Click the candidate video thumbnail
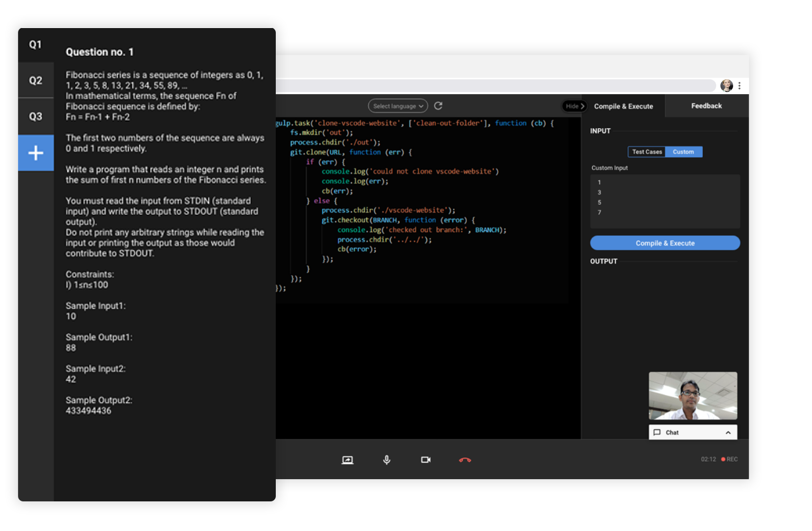 tap(693, 396)
